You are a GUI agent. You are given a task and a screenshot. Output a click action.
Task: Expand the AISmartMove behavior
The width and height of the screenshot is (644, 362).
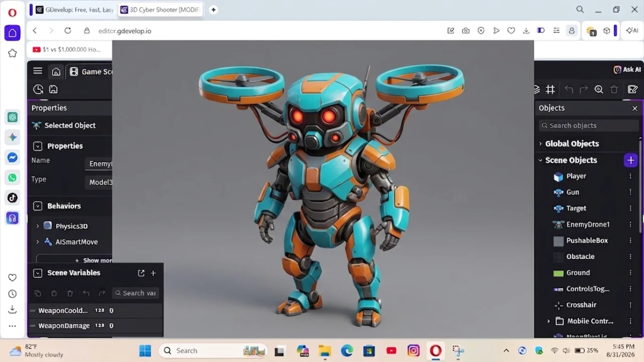pos(37,242)
